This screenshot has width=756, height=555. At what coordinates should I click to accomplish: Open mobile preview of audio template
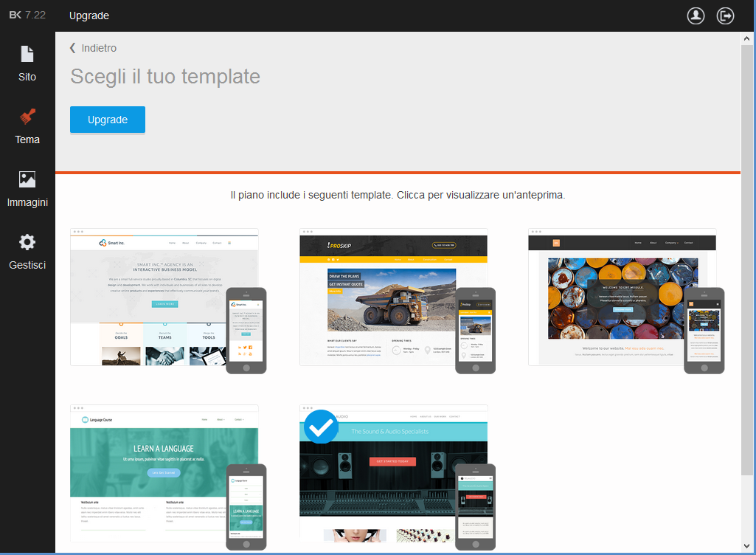coord(476,507)
